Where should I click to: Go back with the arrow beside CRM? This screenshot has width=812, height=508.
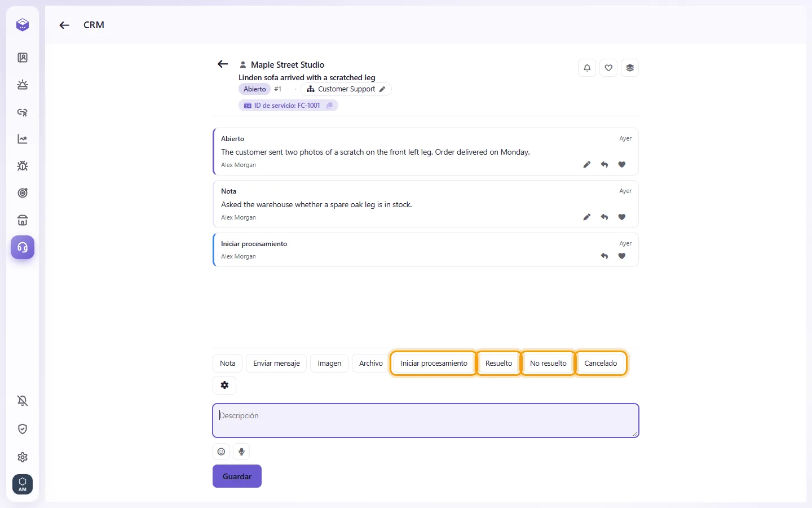tap(64, 25)
